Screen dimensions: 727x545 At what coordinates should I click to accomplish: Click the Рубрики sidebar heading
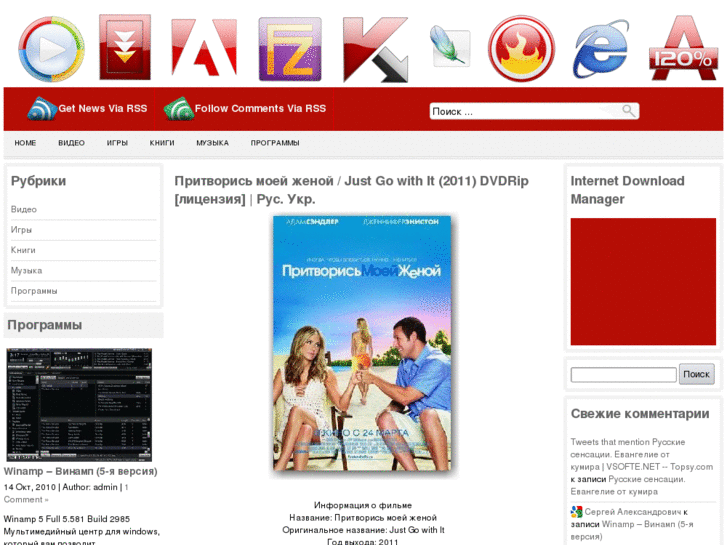tap(38, 181)
